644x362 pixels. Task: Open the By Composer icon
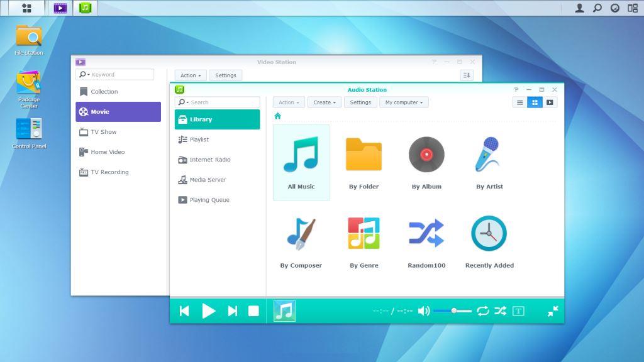[x=301, y=233]
